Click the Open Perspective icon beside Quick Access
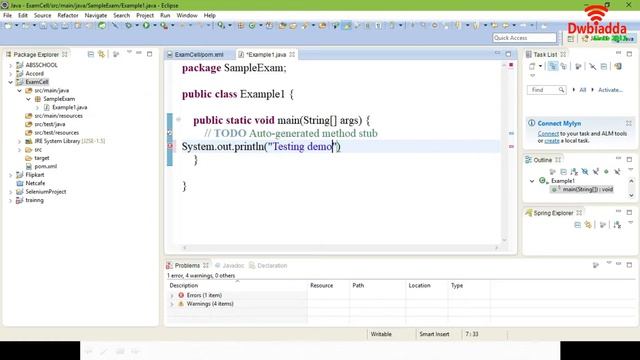Screen dimensions: 640x360 571,38
